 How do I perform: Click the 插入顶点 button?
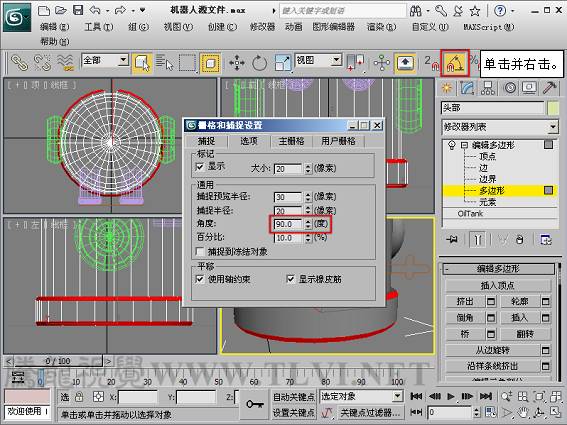pos(498,285)
